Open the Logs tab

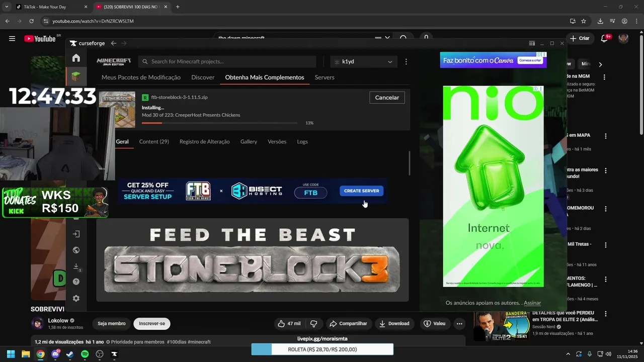302,142
